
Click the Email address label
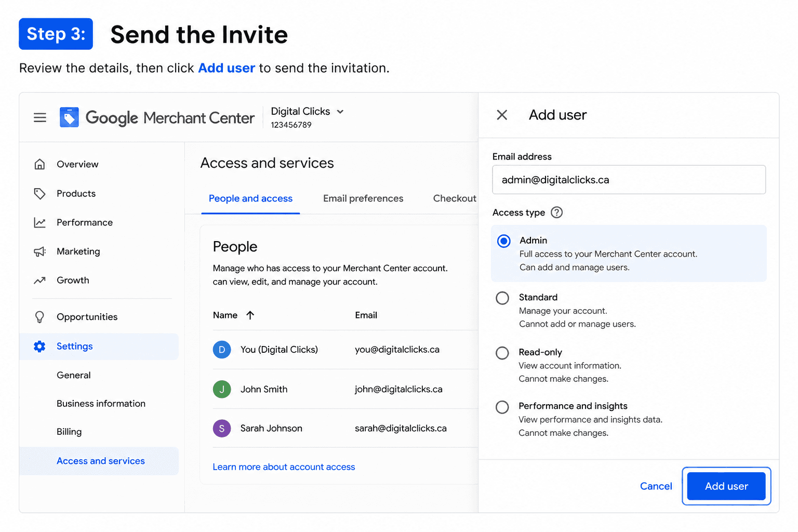(x=522, y=157)
